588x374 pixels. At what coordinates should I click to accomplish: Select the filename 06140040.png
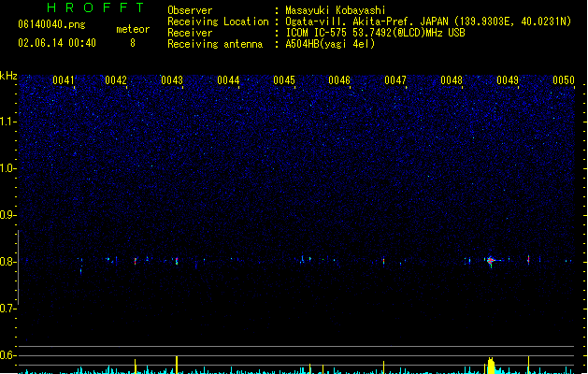click(51, 24)
